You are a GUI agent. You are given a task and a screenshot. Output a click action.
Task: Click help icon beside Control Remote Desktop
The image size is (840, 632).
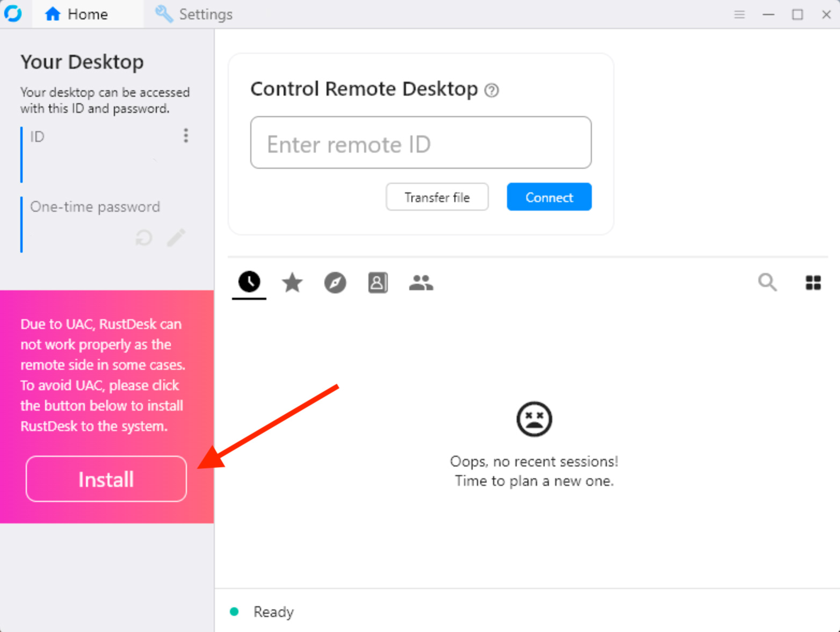coord(491,90)
